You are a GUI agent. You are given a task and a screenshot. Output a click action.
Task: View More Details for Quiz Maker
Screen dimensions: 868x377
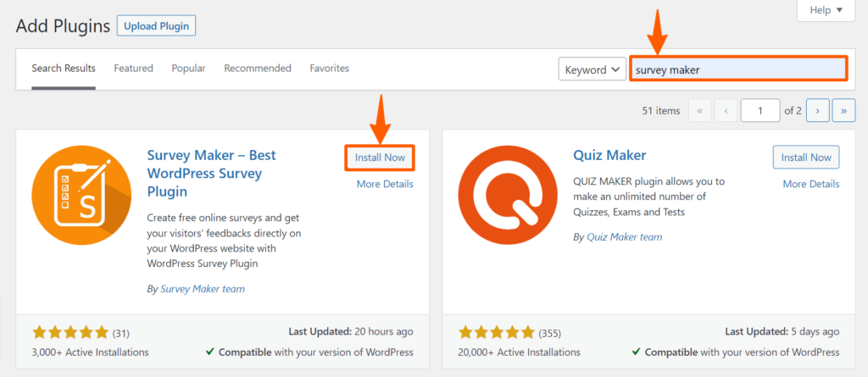pyautogui.click(x=811, y=185)
